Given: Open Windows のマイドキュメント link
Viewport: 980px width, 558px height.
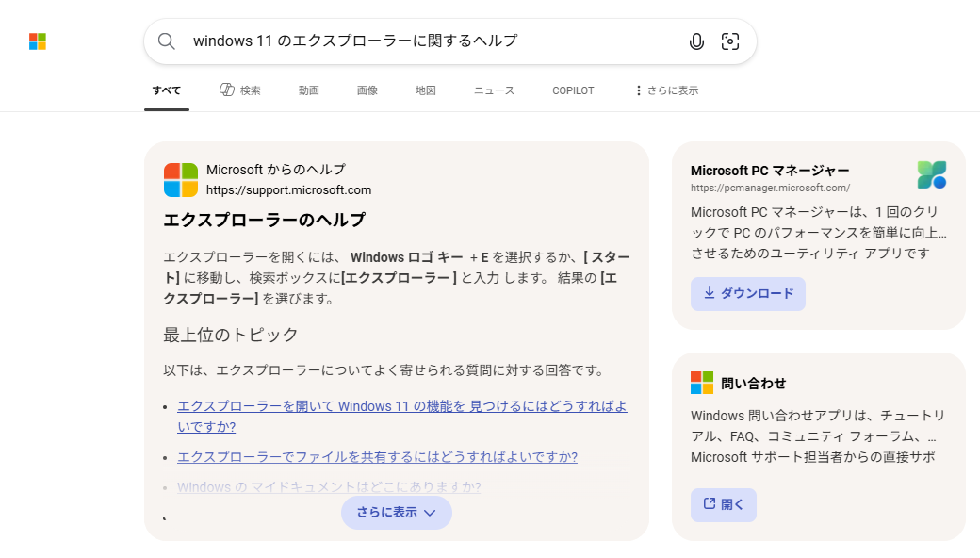Looking at the screenshot, I should click(329, 486).
